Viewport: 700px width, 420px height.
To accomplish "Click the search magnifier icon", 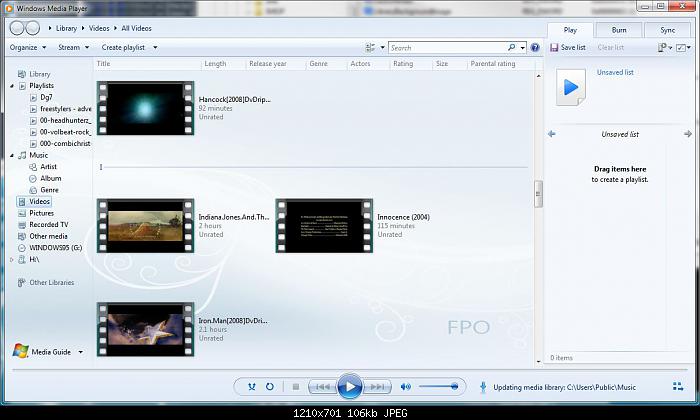I will [512, 47].
